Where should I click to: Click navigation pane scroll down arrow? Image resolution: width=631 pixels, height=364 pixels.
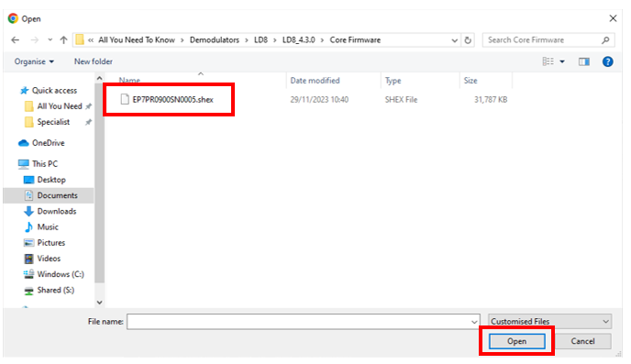(99, 303)
